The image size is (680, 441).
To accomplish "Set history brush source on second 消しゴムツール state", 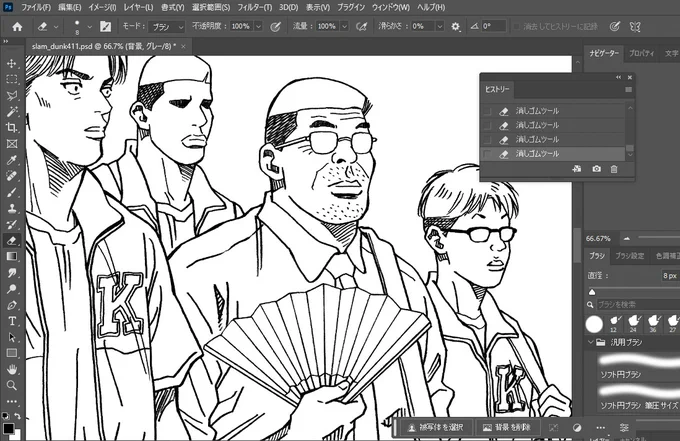I will [487, 126].
